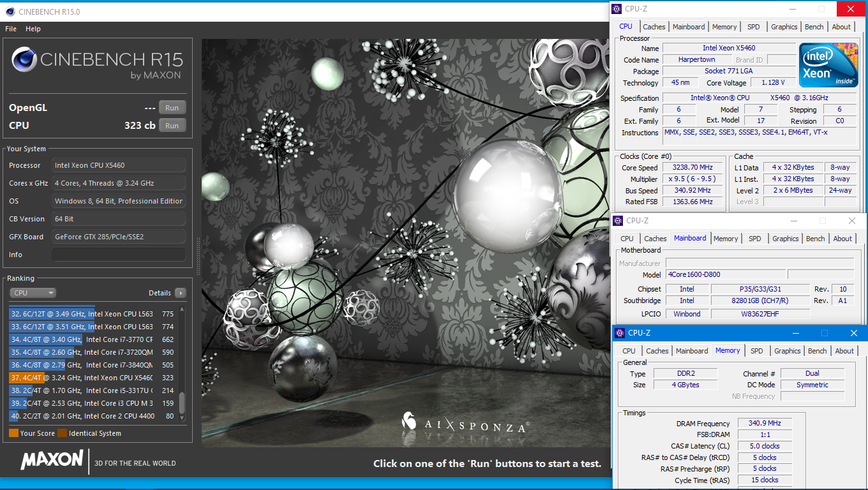Click the Cinebench R15 logo sphere icon
Image resolution: width=868 pixels, height=490 pixels.
pyautogui.click(x=24, y=59)
